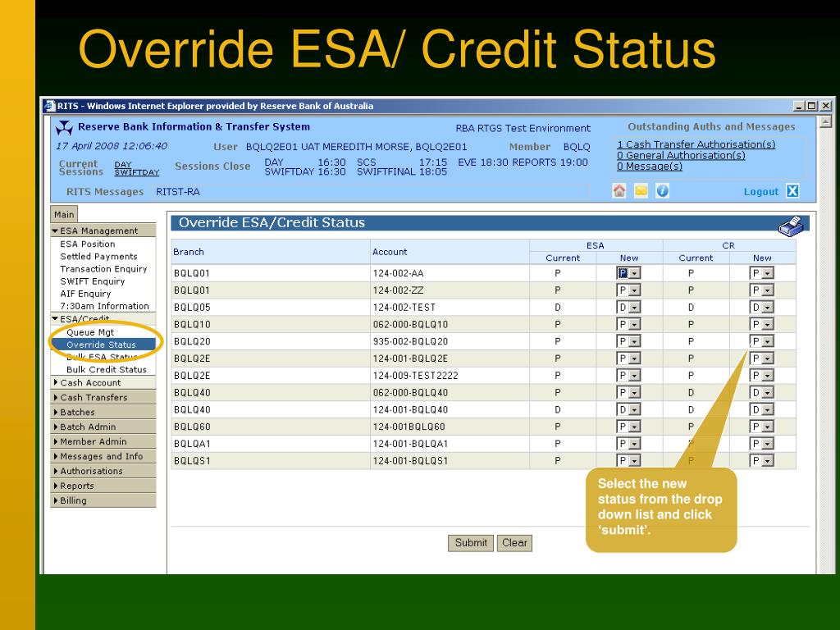The height and width of the screenshot is (630, 840).
Task: Open 0 General Authorisation(s) link
Action: tap(681, 155)
